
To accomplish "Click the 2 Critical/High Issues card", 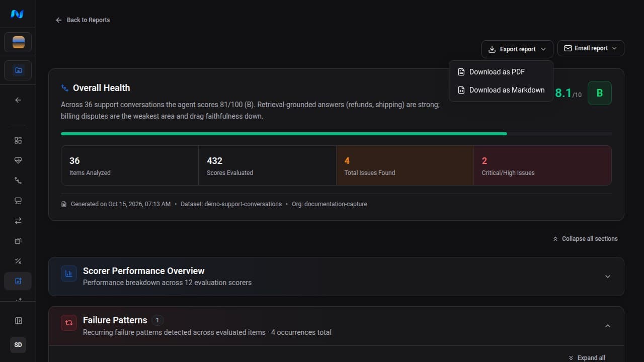I will pos(542,165).
